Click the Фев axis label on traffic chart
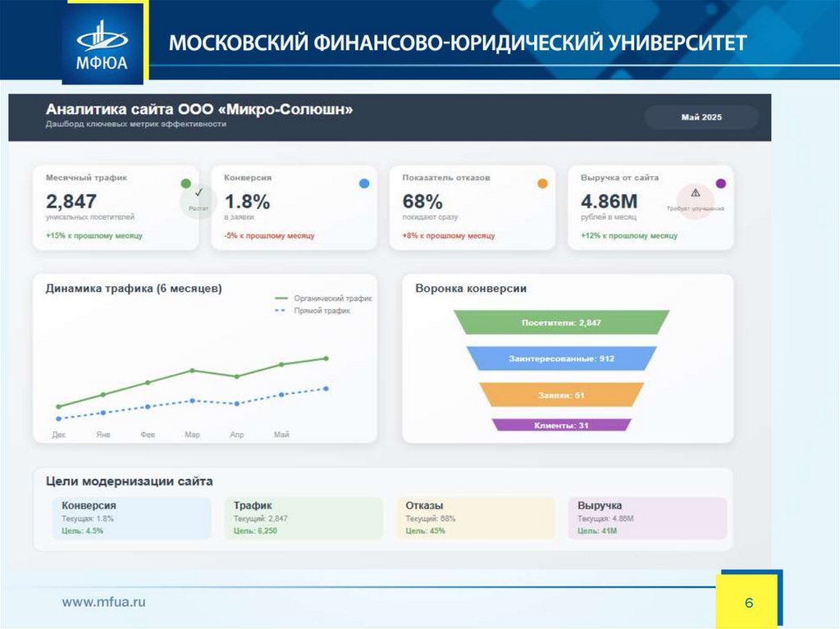This screenshot has height=629, width=840. [x=148, y=435]
